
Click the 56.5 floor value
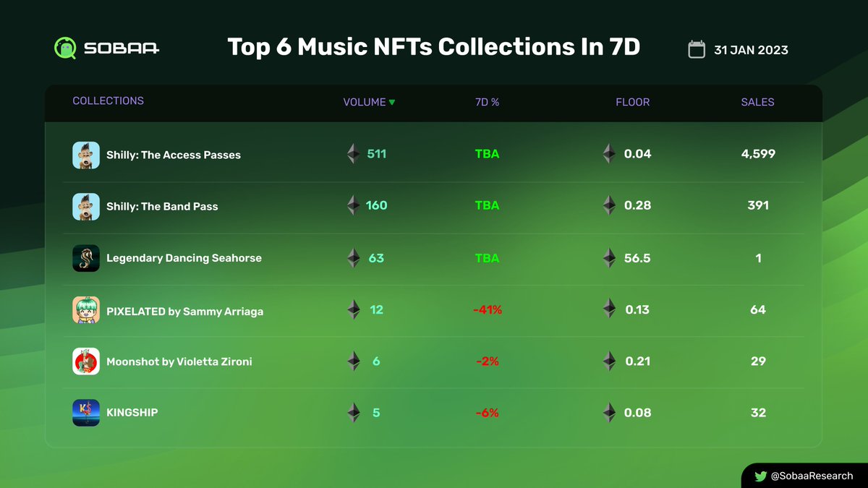pyautogui.click(x=637, y=258)
